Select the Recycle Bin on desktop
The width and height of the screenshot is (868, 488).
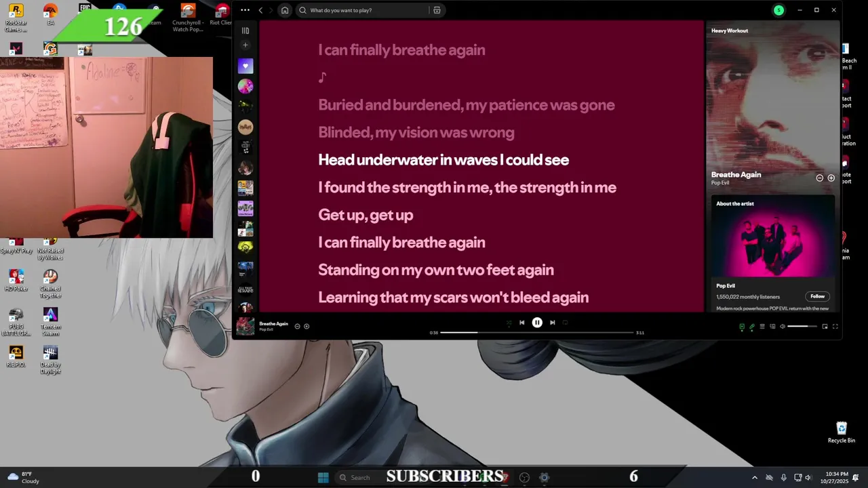coord(842,432)
